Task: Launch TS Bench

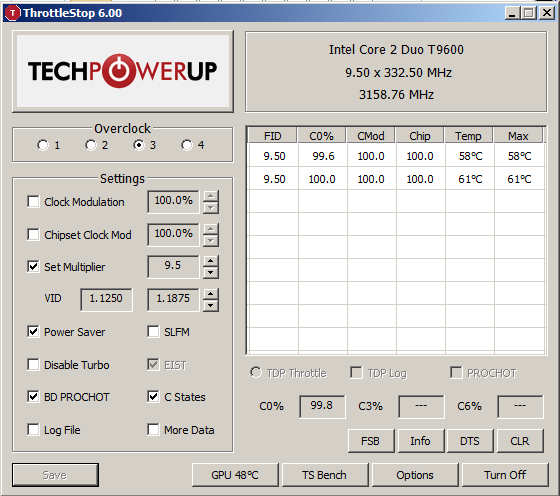Action: tap(325, 475)
